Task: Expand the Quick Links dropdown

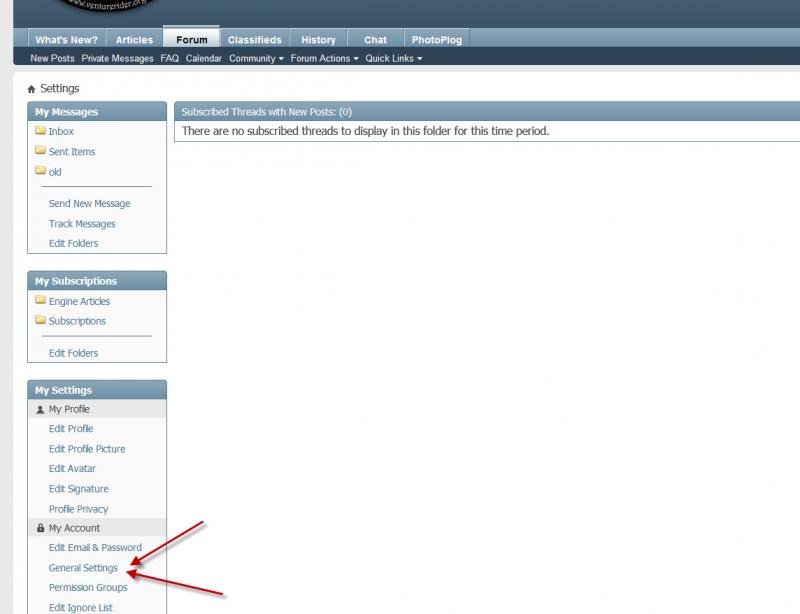Action: [x=393, y=58]
